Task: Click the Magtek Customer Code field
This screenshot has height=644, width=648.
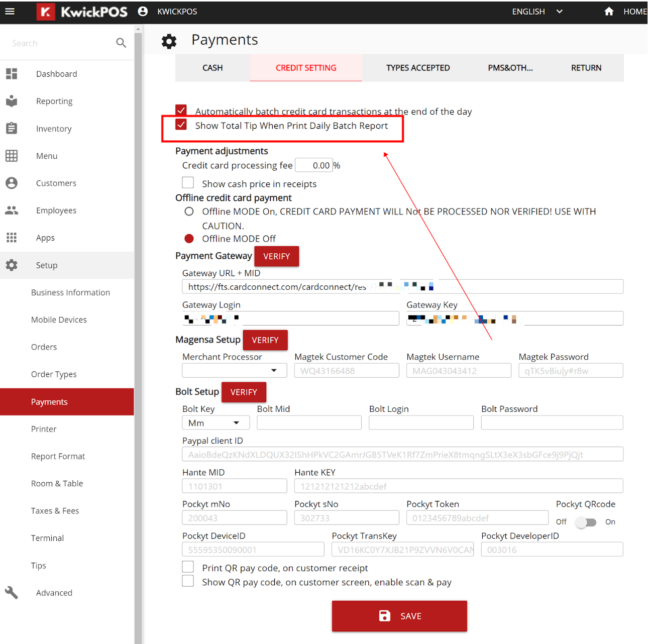Action: click(347, 371)
